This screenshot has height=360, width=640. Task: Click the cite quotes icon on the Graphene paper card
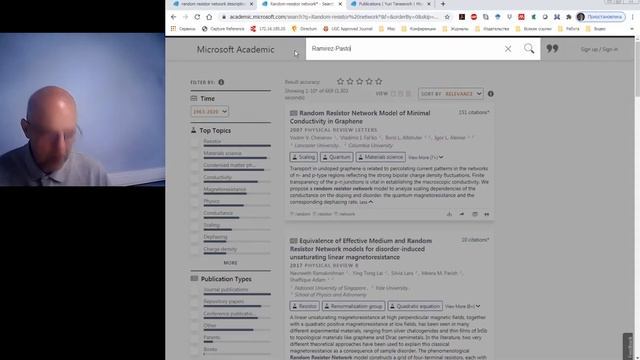click(487, 214)
